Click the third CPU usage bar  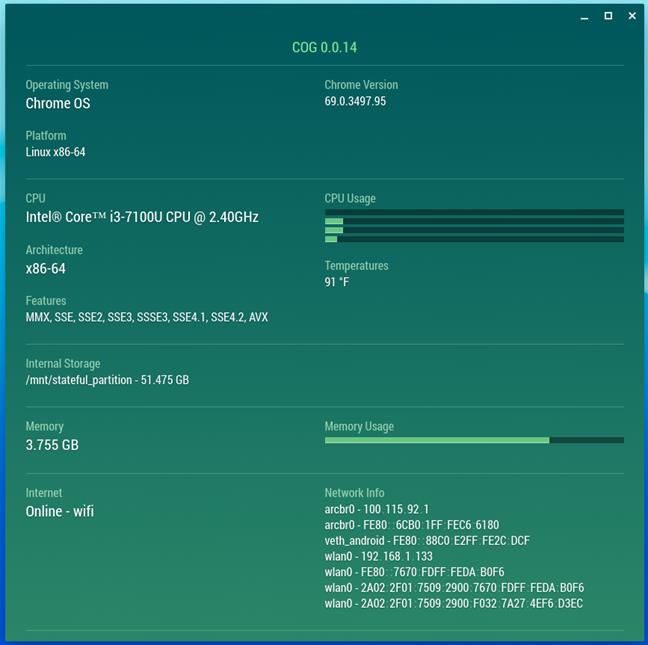(x=474, y=230)
